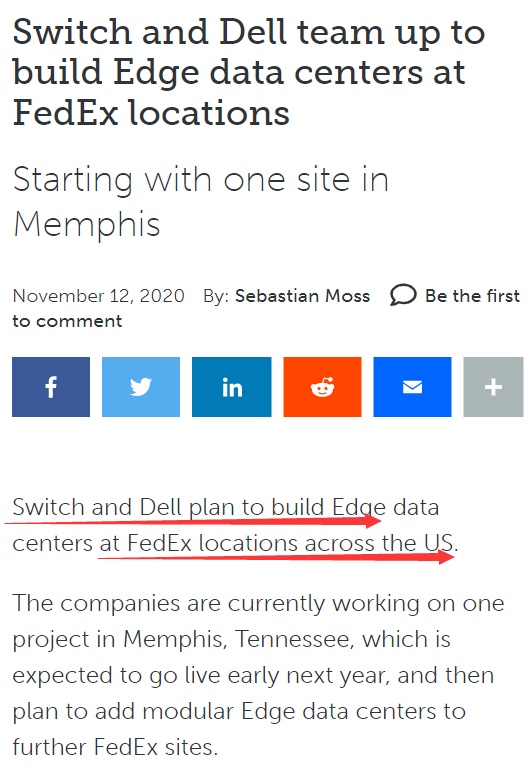Share the article on Twitter
This screenshot has height=783, width=530.
141,387
